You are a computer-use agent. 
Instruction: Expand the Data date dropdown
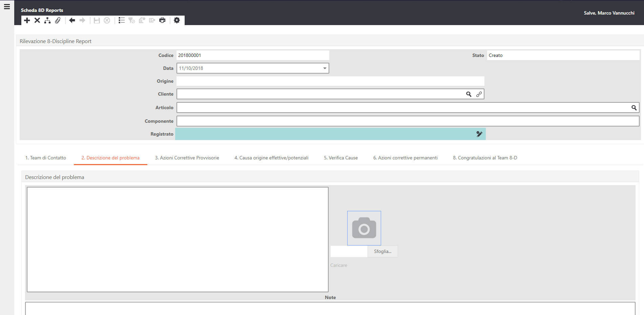[325, 68]
